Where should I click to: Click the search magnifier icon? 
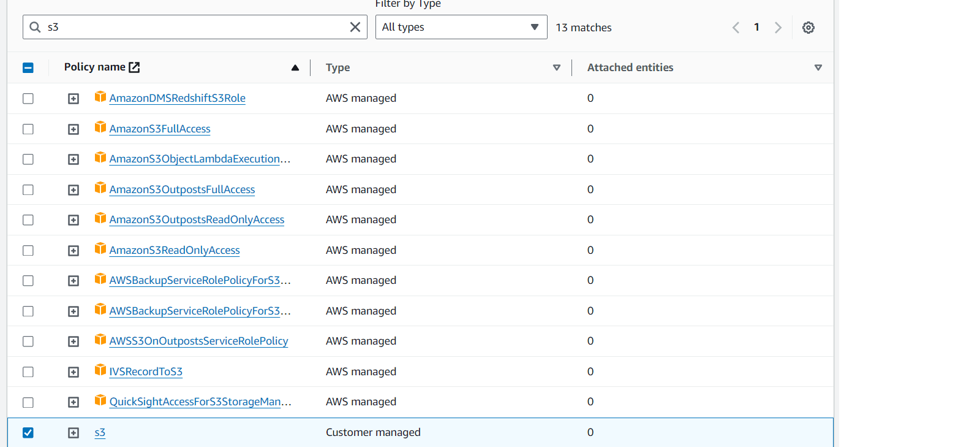(36, 27)
